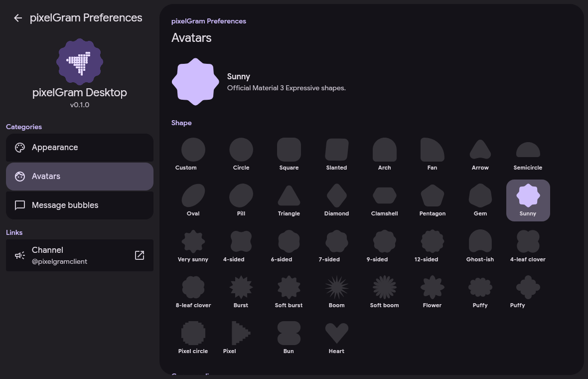
Task: Choose the Flower avatar shape
Action: click(x=433, y=292)
